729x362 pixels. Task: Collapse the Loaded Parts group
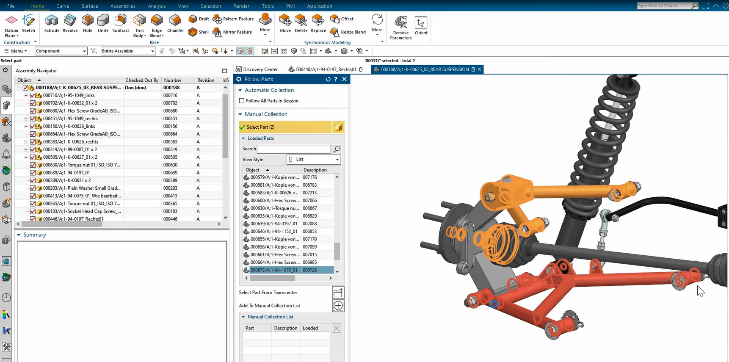244,138
